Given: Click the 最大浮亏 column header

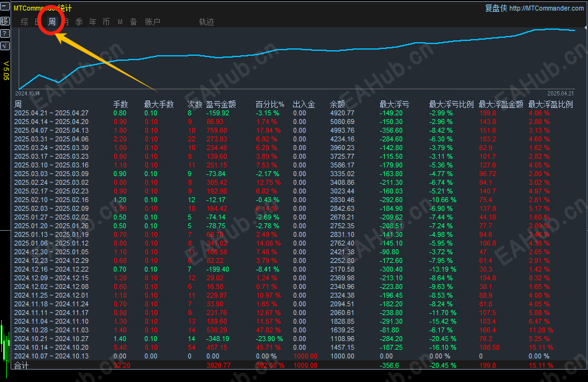Looking at the screenshot, I should pyautogui.click(x=394, y=104).
